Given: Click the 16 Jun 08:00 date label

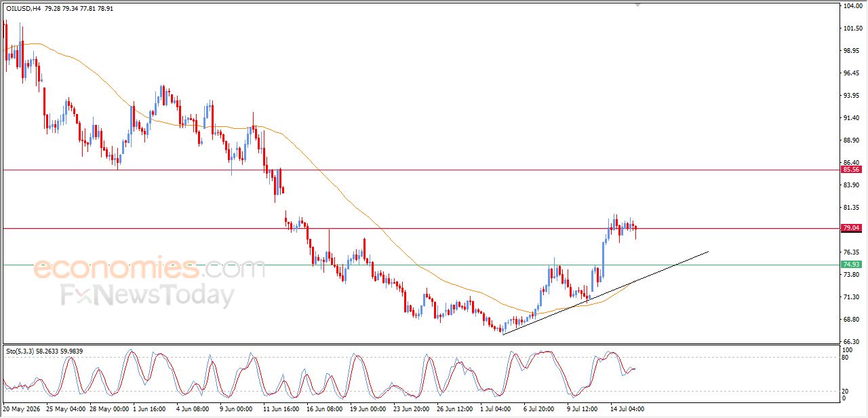Looking at the screenshot, I should tap(325, 409).
